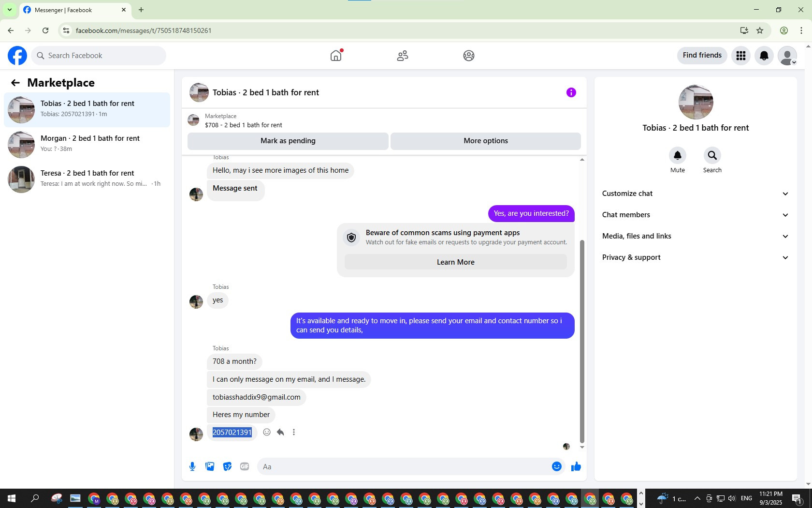Expand Chat members section
The image size is (812, 508).
point(696,215)
